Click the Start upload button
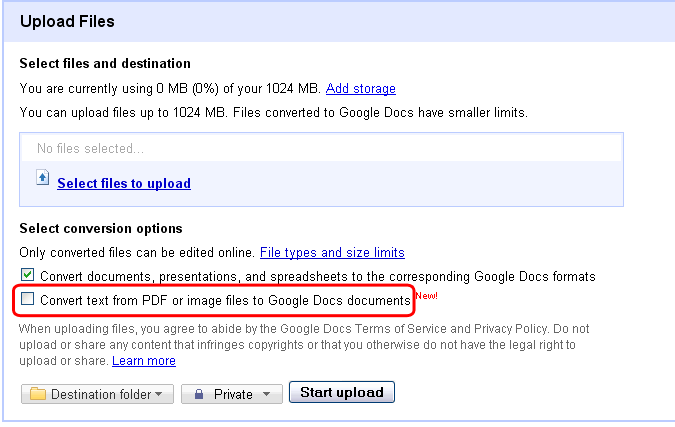 (342, 392)
